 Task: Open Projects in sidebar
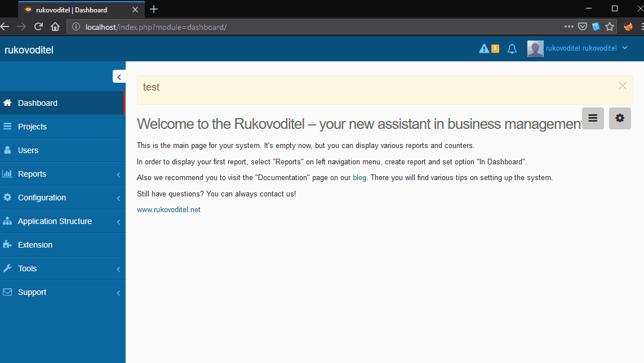[63, 127]
